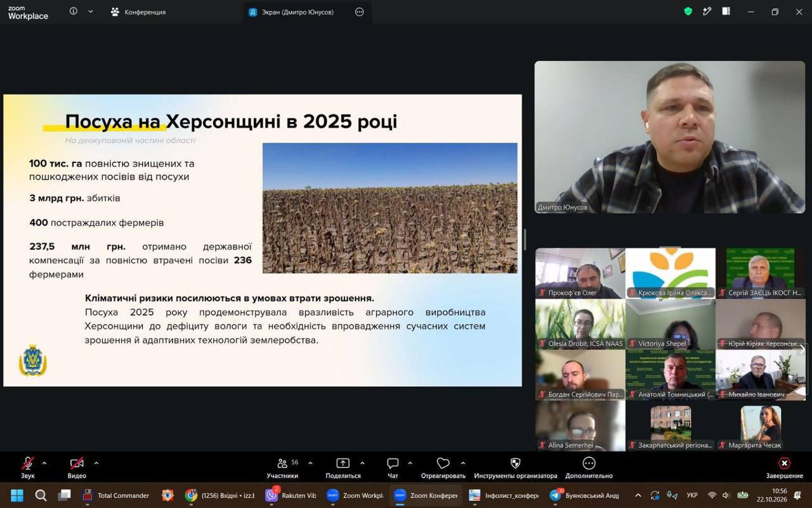Open Total Commander from the taskbar

(x=116, y=495)
